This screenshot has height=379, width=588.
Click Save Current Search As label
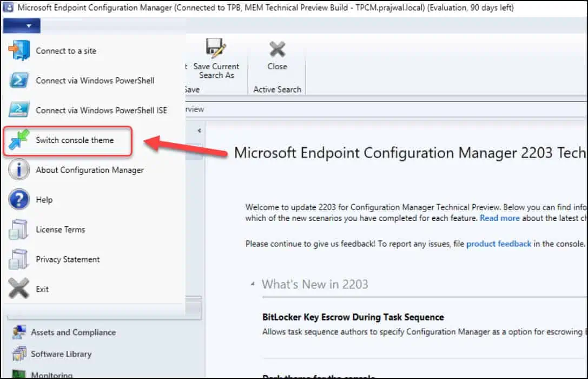point(216,71)
